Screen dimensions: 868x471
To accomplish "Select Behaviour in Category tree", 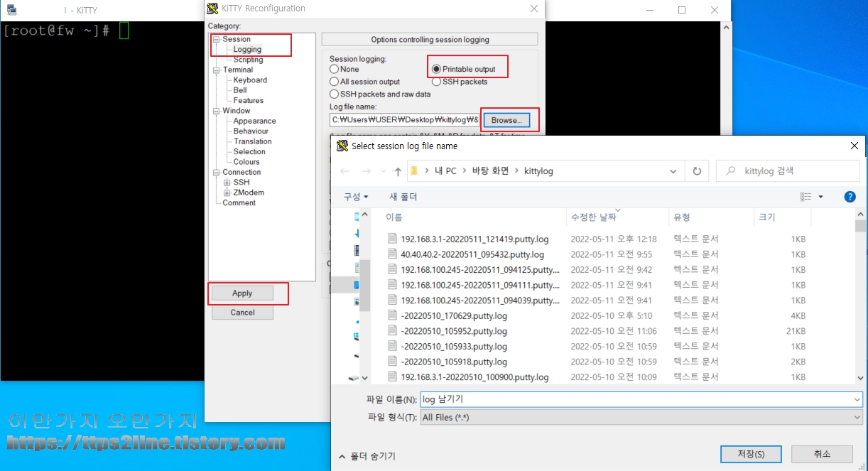I will [251, 131].
